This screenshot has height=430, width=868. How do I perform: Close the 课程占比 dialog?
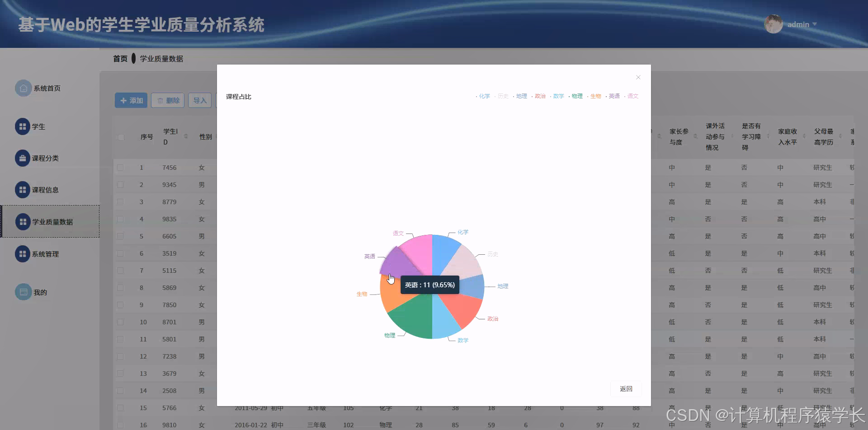pos(638,77)
